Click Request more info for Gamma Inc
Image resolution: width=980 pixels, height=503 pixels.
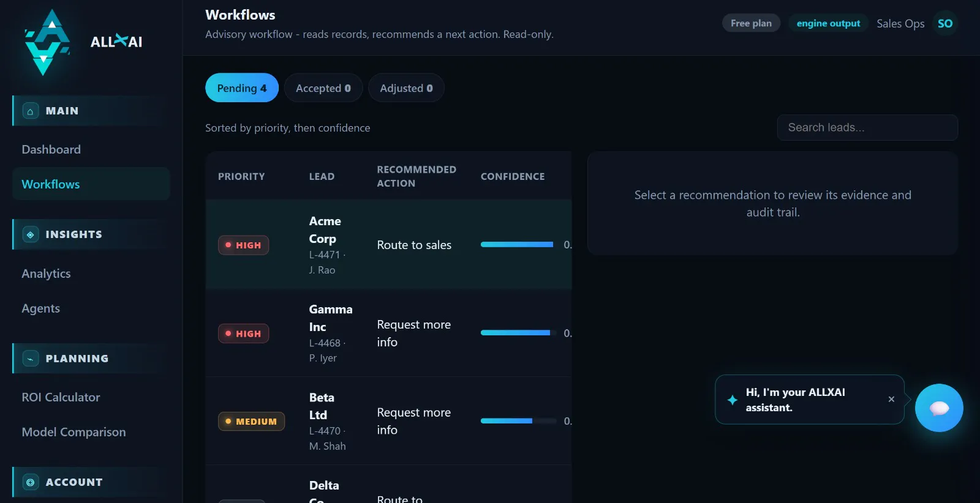(414, 333)
